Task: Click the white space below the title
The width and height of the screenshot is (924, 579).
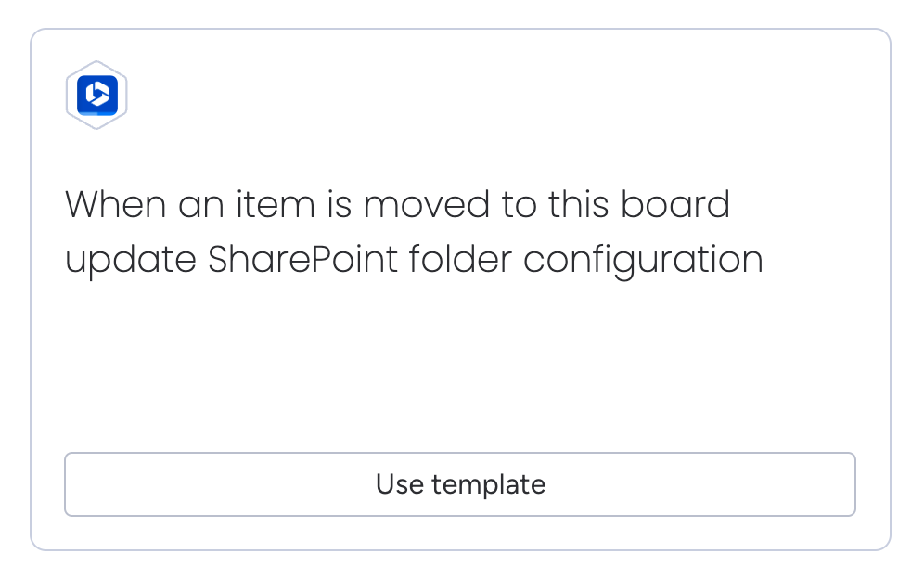Action: (x=461, y=371)
